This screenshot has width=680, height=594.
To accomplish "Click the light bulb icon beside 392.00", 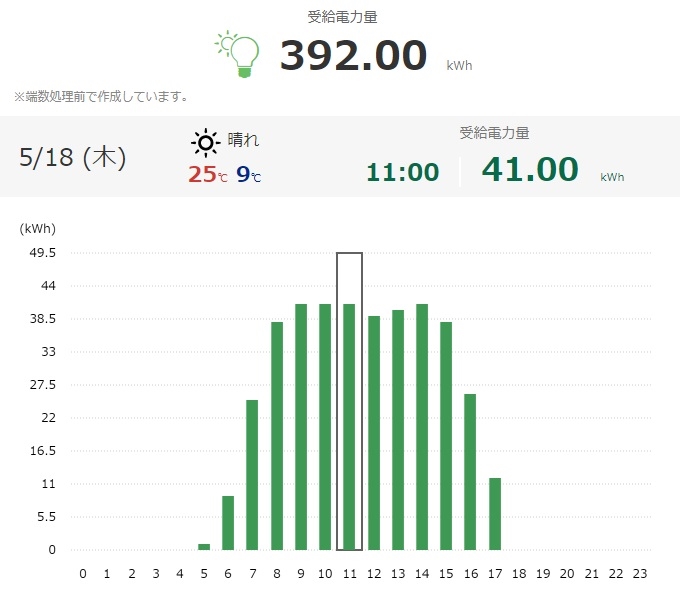I will tap(237, 54).
